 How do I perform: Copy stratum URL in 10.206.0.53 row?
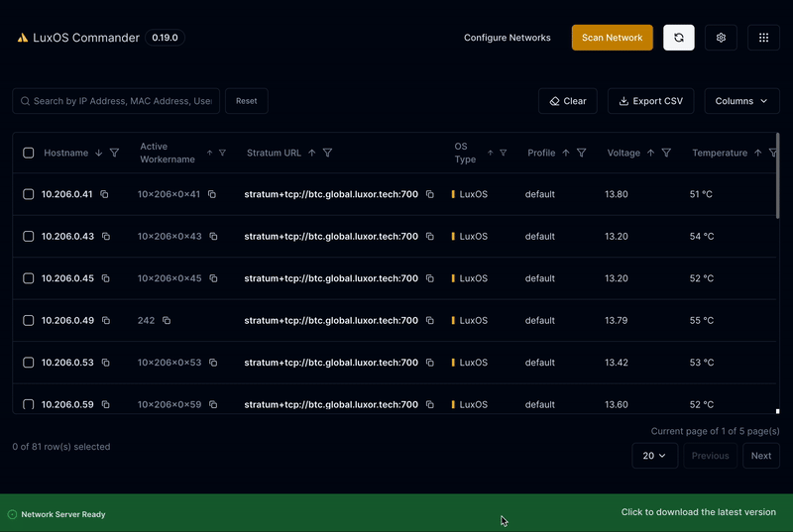tap(430, 363)
